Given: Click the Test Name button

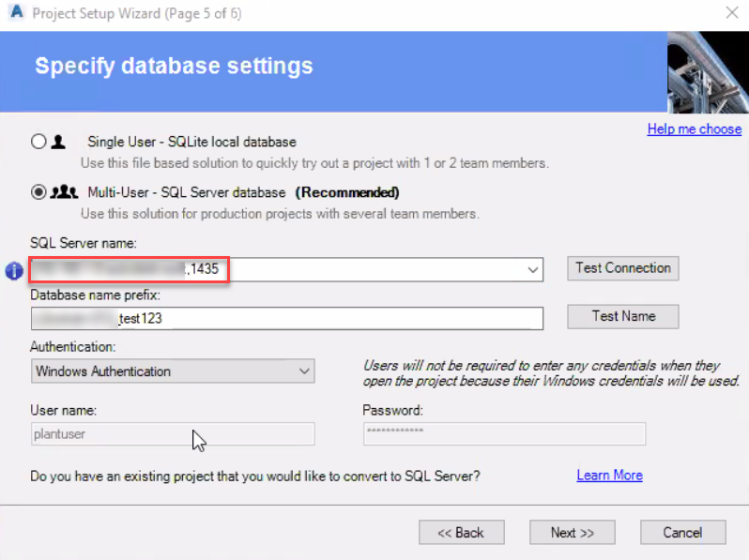Looking at the screenshot, I should click(x=623, y=316).
